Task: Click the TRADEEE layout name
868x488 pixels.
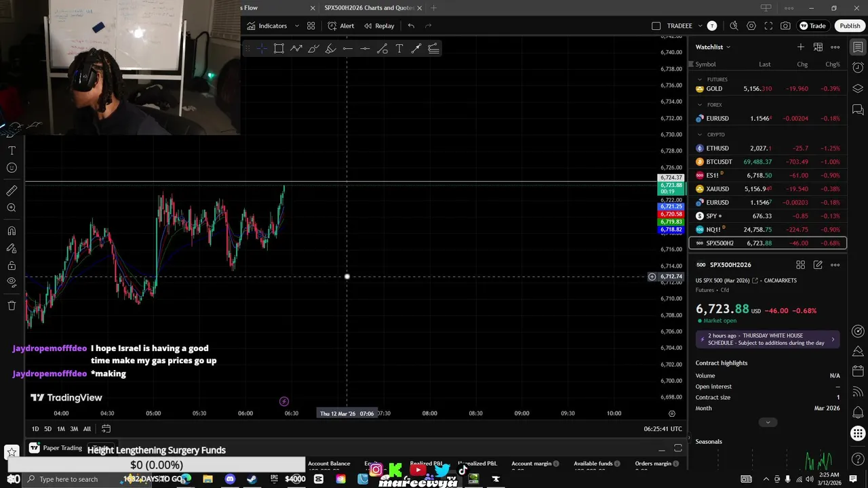Action: coord(679,26)
